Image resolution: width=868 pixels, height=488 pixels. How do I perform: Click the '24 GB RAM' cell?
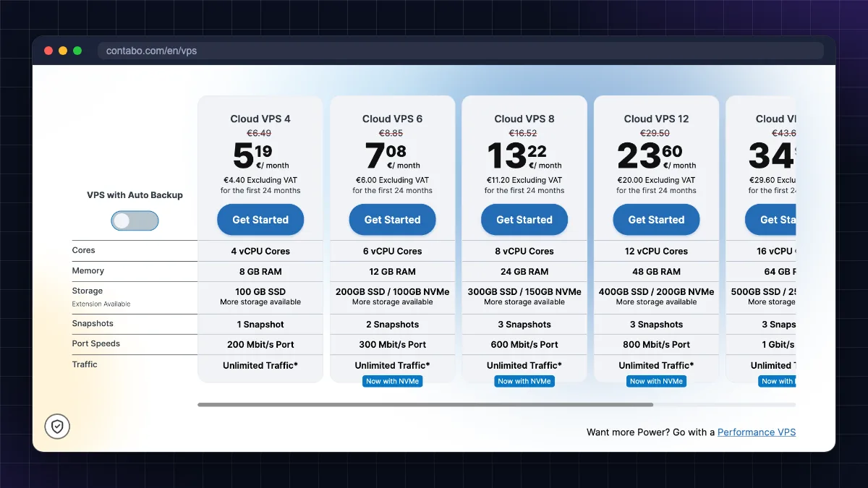[x=524, y=272]
